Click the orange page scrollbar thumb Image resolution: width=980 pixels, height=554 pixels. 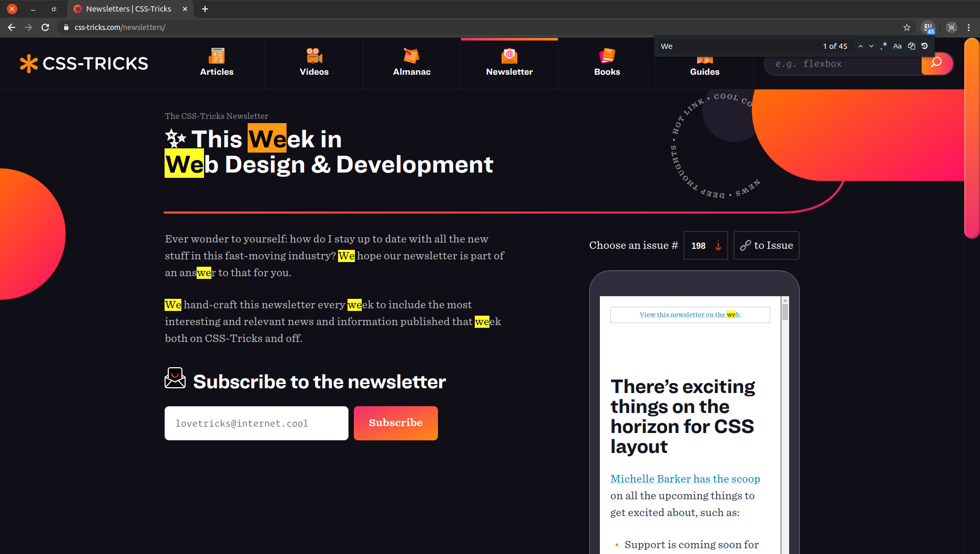[972, 138]
